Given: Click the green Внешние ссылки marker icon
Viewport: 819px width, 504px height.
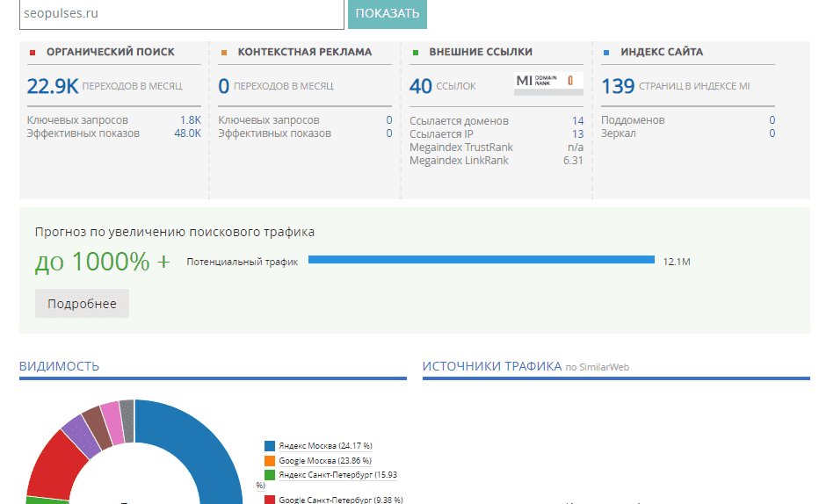Looking at the screenshot, I should pyautogui.click(x=416, y=52).
